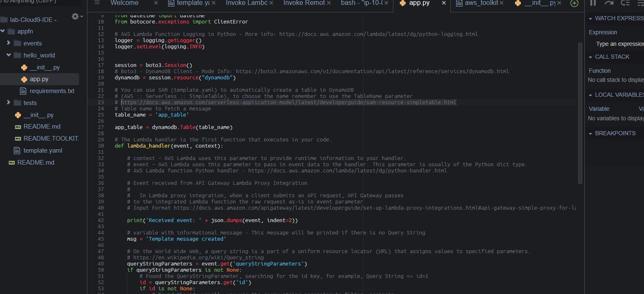Click the Expression column header
The height and width of the screenshot is (294, 644).
(603, 32)
